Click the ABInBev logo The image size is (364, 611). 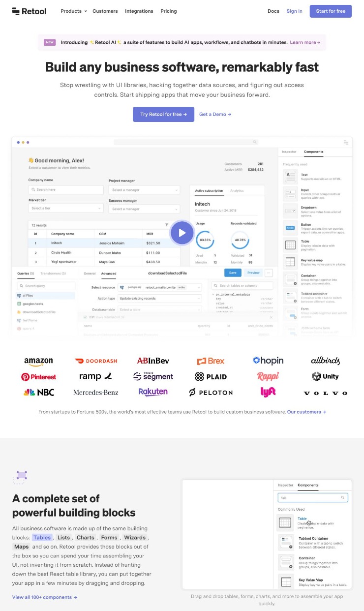153,361
